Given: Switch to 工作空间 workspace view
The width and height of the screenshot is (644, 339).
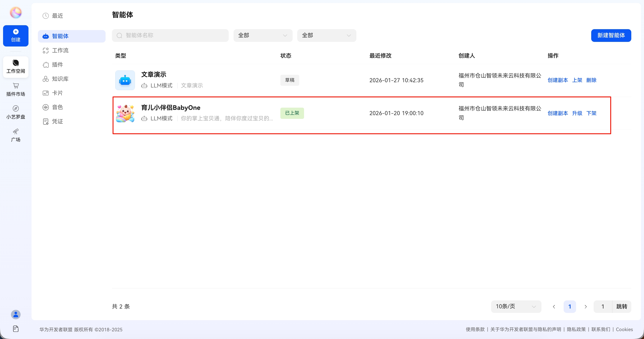Looking at the screenshot, I should 16,67.
